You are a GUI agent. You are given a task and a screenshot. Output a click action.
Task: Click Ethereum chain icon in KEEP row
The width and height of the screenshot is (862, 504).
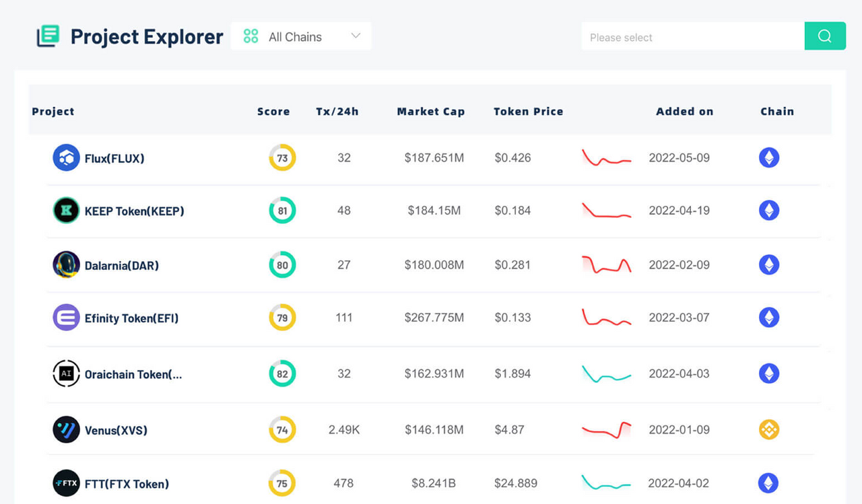click(769, 211)
